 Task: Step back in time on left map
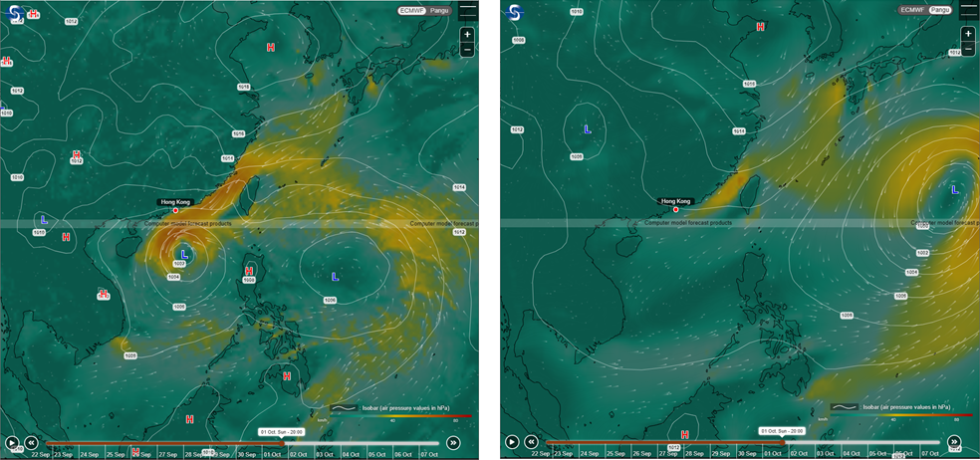32,443
